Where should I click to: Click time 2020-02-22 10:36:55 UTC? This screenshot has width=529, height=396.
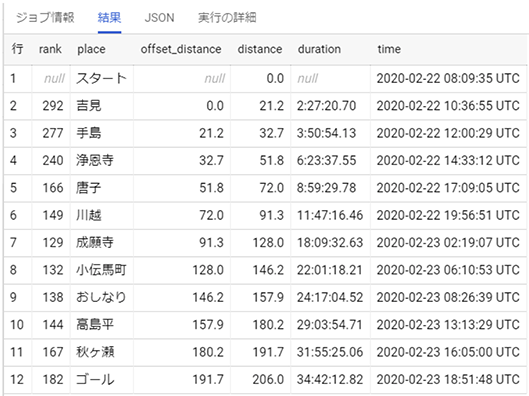tap(448, 106)
